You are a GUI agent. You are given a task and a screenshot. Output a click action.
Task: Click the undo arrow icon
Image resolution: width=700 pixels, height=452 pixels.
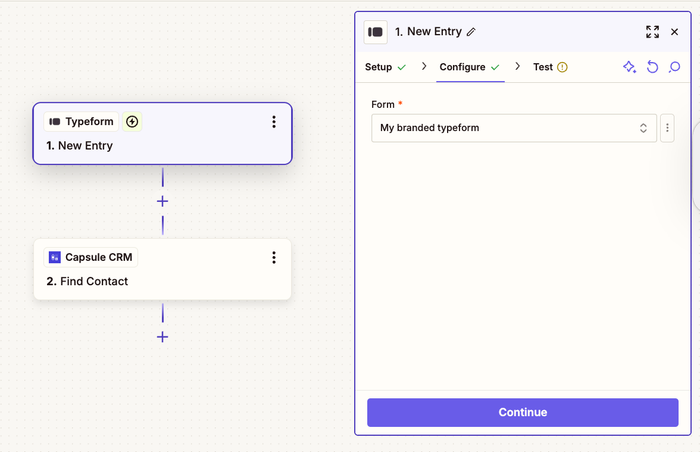click(x=652, y=67)
